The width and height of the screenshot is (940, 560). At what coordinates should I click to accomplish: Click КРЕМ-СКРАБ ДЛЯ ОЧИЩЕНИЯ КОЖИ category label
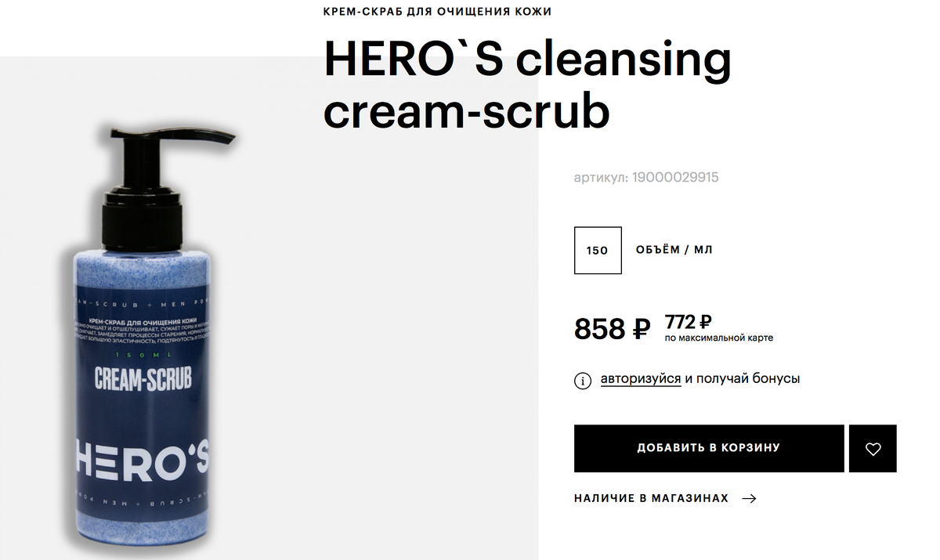pos(437,11)
